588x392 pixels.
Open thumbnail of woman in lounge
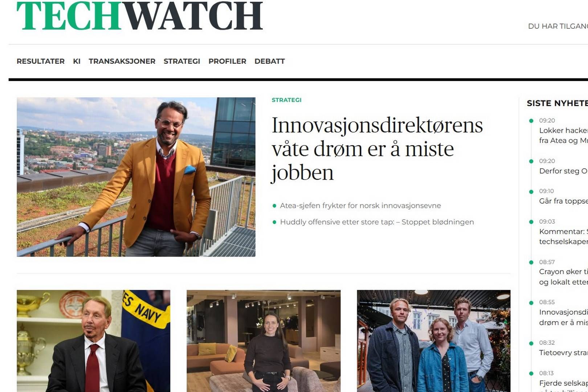[x=264, y=341]
